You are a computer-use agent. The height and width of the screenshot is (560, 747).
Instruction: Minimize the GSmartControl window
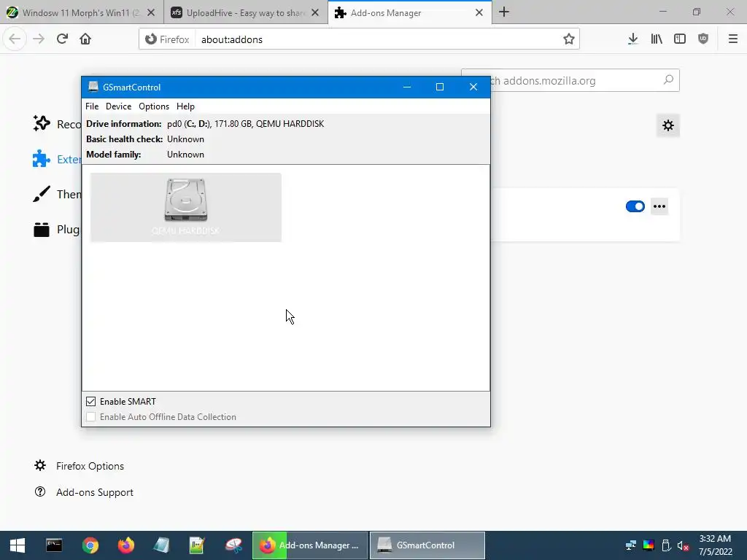tap(407, 87)
